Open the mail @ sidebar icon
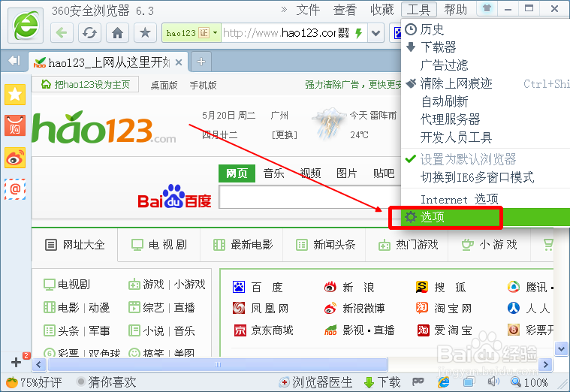 pos(15,189)
